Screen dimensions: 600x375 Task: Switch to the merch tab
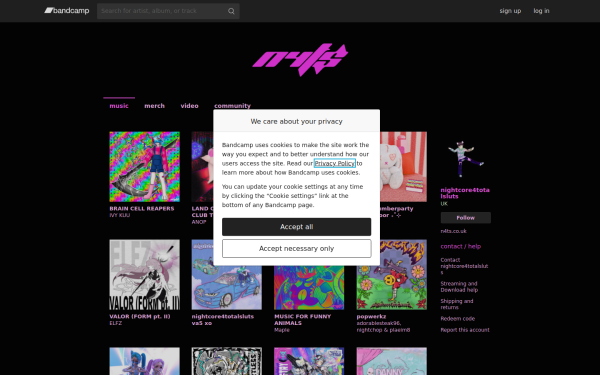tap(154, 106)
